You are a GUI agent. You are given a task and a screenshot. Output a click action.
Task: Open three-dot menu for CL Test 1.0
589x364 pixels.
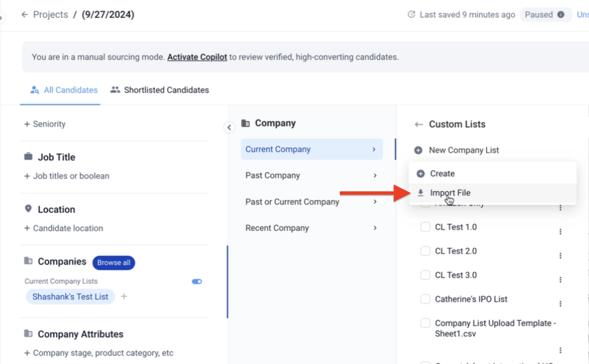[560, 231]
